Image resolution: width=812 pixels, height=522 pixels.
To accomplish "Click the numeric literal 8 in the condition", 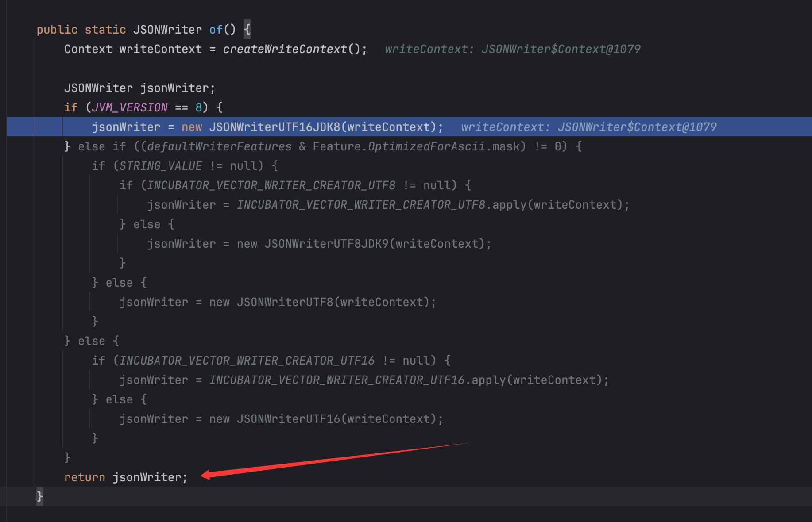I will coord(199,107).
